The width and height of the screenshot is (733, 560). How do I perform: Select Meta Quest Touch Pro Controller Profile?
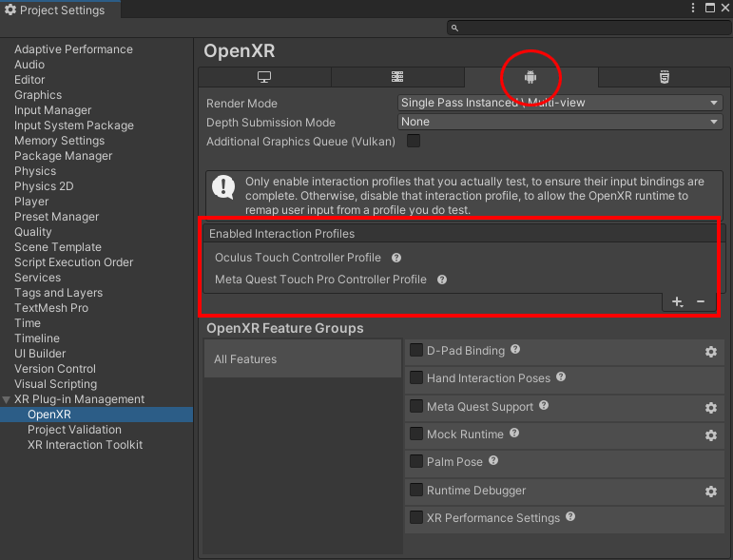tap(320, 280)
